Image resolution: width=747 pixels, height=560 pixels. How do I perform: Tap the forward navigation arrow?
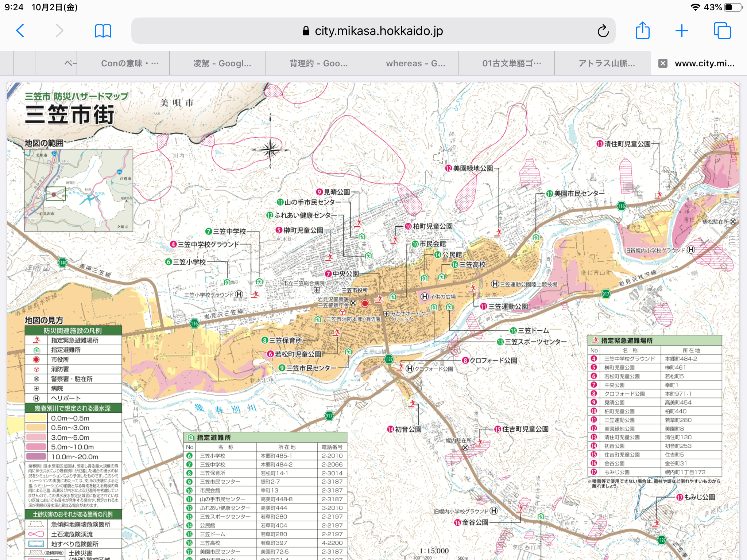coord(59,31)
